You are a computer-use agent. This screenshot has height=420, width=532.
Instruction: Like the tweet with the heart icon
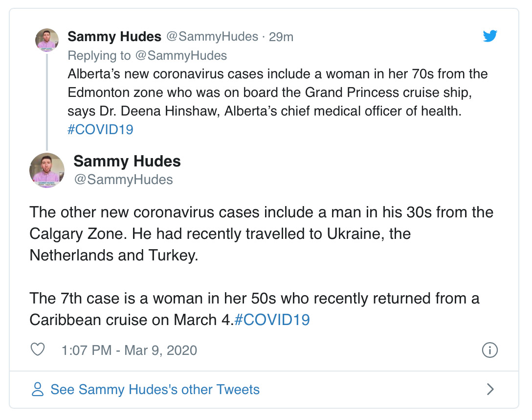click(38, 350)
